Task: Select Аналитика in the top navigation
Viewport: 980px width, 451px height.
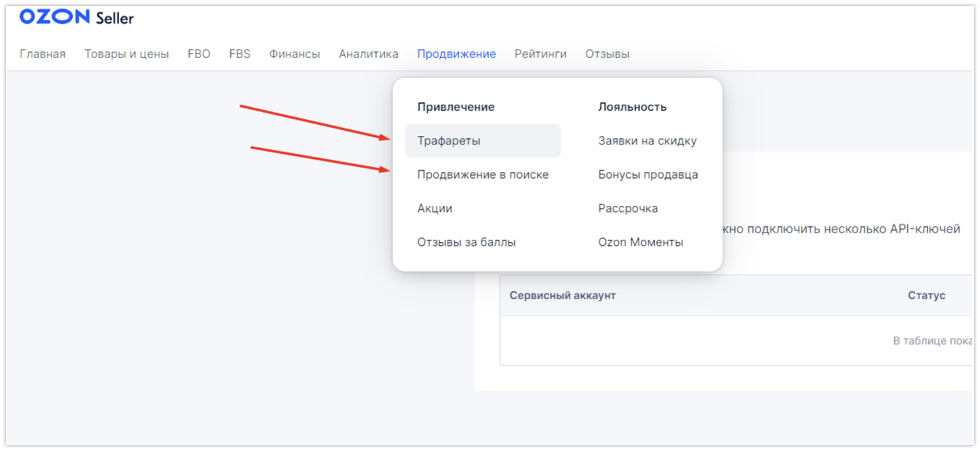Action: [x=368, y=54]
